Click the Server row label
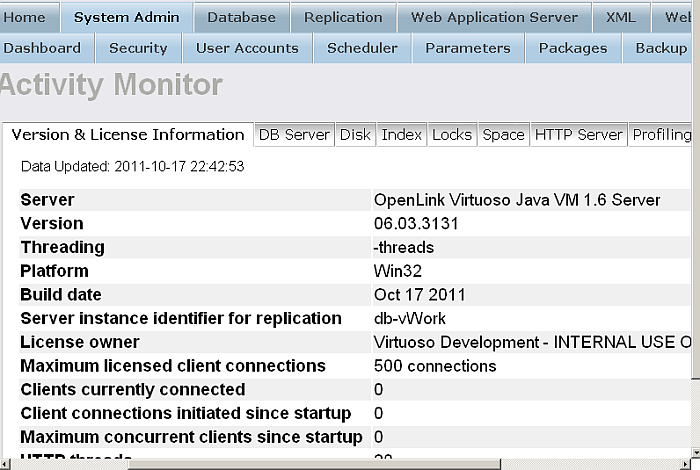Screen dimensions: 700x470 pyautogui.click(x=47, y=200)
